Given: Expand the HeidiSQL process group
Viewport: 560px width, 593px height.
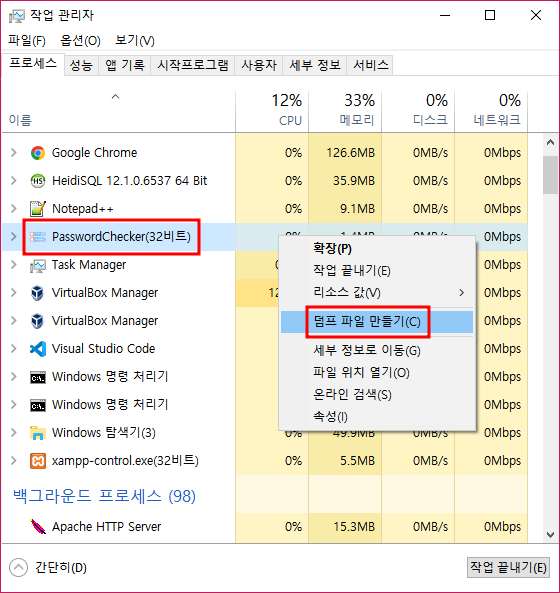Looking at the screenshot, I should pyautogui.click(x=14, y=181).
